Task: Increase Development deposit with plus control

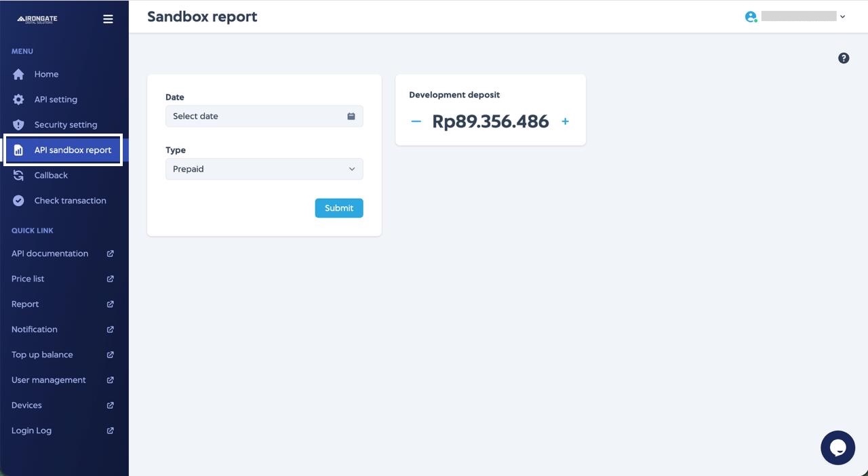Action: [x=565, y=121]
